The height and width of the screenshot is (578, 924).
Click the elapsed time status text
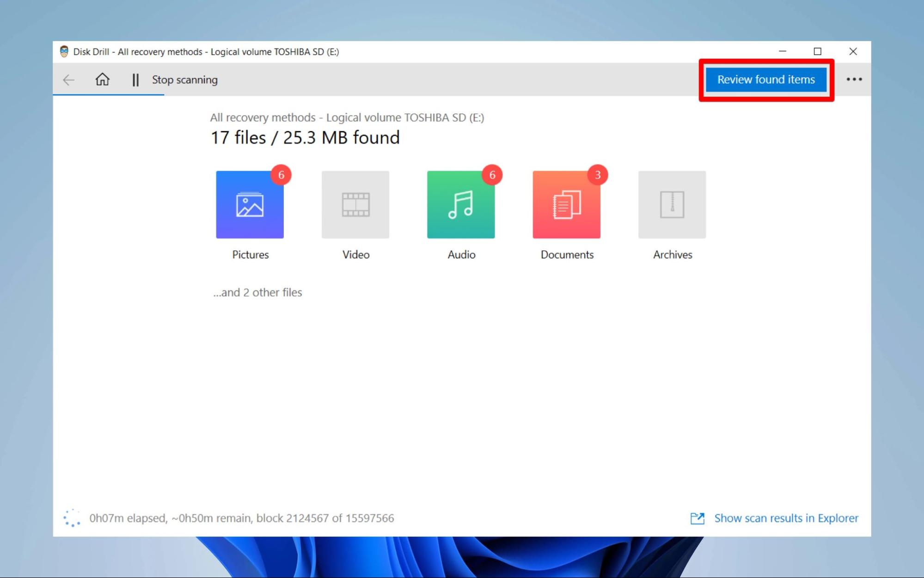(242, 518)
